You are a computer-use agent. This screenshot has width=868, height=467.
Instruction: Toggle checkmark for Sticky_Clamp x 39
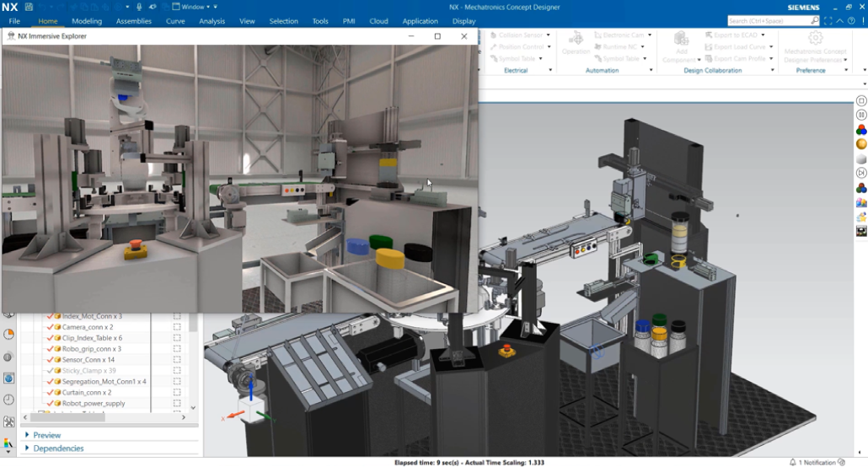[50, 371]
